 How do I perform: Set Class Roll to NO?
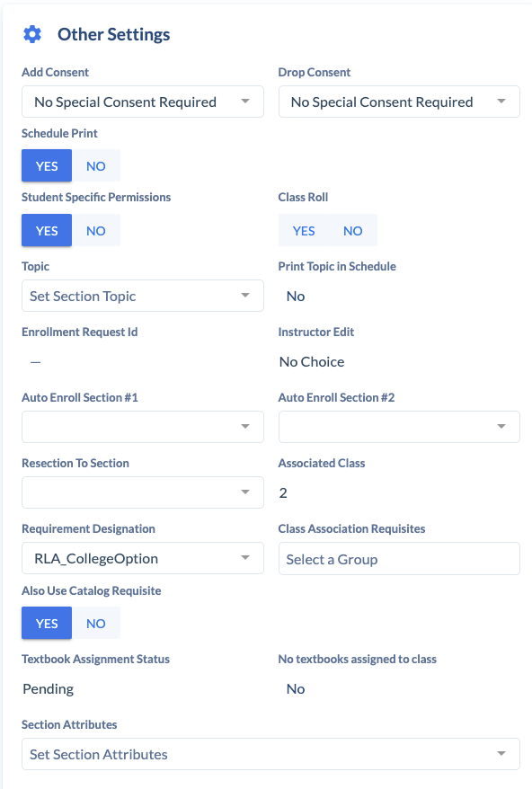[x=353, y=230]
